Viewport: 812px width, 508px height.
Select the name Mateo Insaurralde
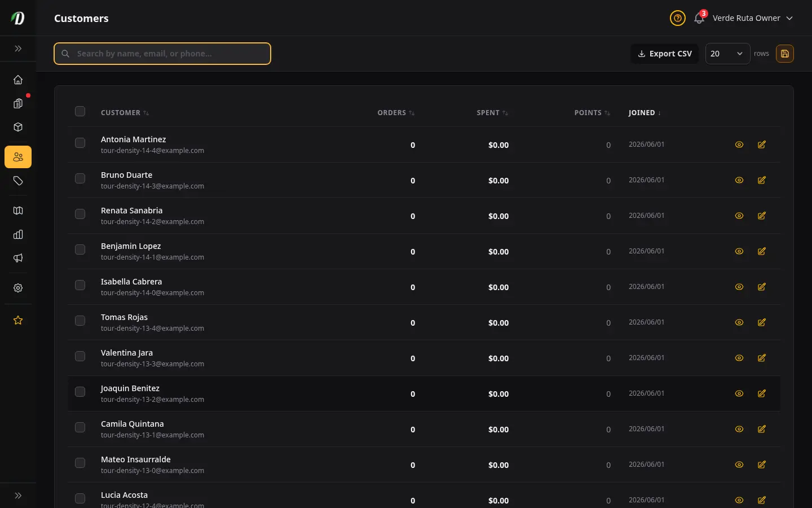[136, 459]
